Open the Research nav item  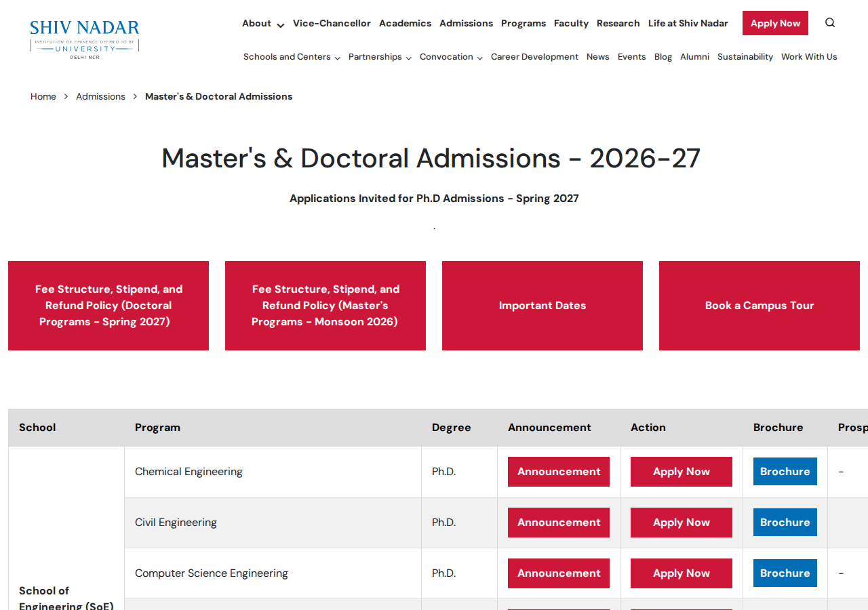[618, 23]
